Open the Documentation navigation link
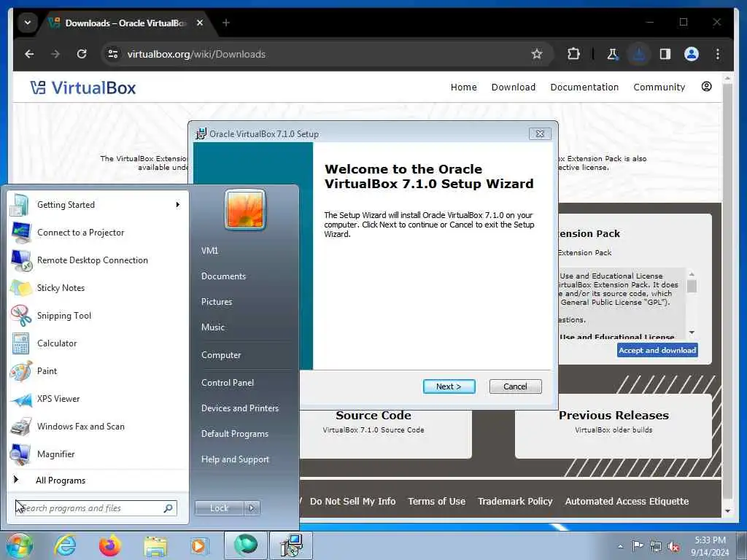Screen dimensions: 747x560 (584, 87)
